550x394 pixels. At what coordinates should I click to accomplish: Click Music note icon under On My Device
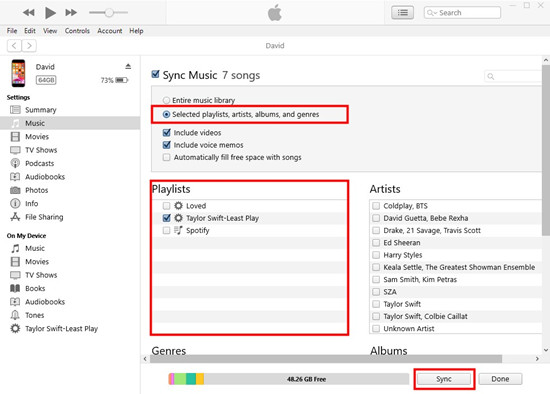(15, 248)
